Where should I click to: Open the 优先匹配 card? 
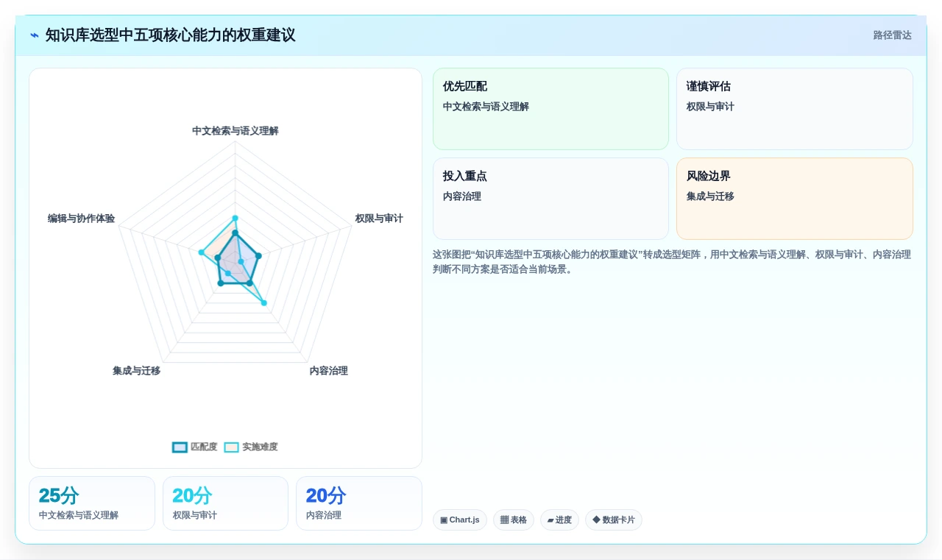coord(550,109)
